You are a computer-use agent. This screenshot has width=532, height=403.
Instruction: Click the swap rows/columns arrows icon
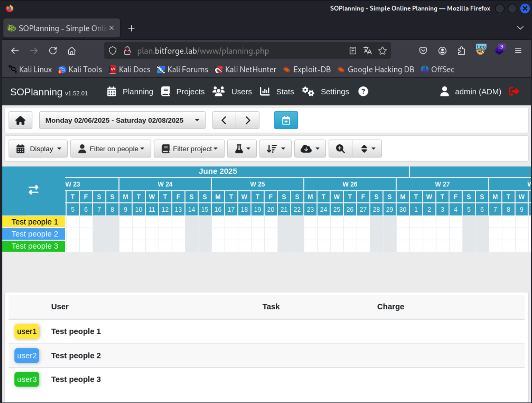coord(34,190)
